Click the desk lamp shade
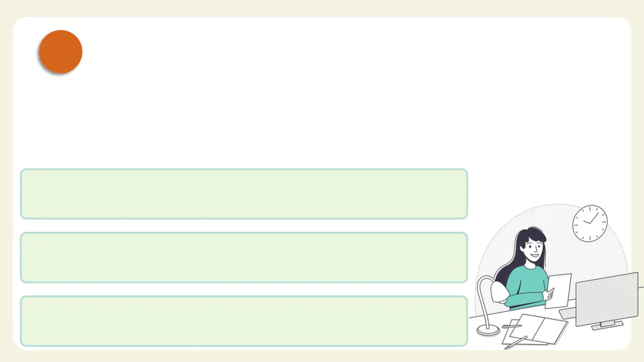644x362 pixels. click(500, 292)
